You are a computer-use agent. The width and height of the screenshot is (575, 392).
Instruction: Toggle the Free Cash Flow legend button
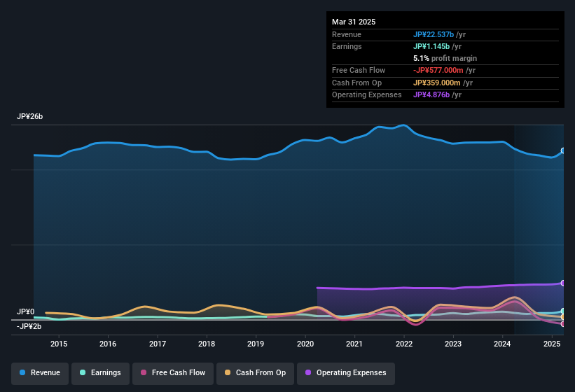(173, 373)
